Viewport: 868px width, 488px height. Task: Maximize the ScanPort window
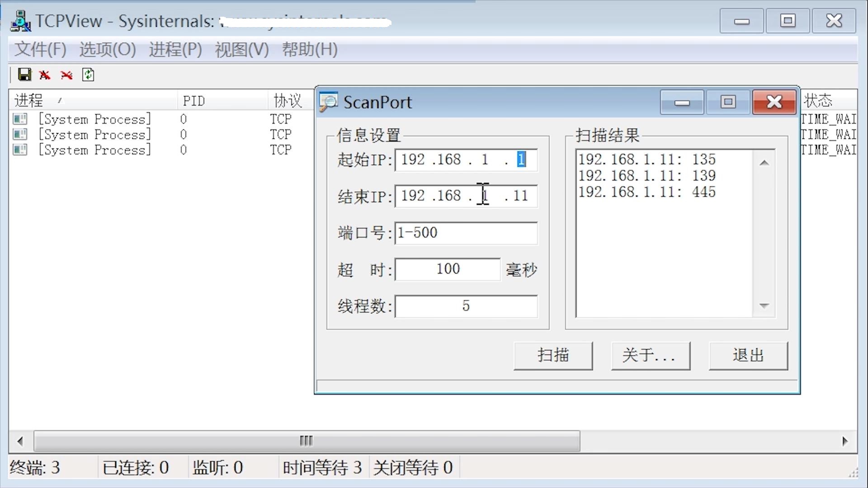728,102
